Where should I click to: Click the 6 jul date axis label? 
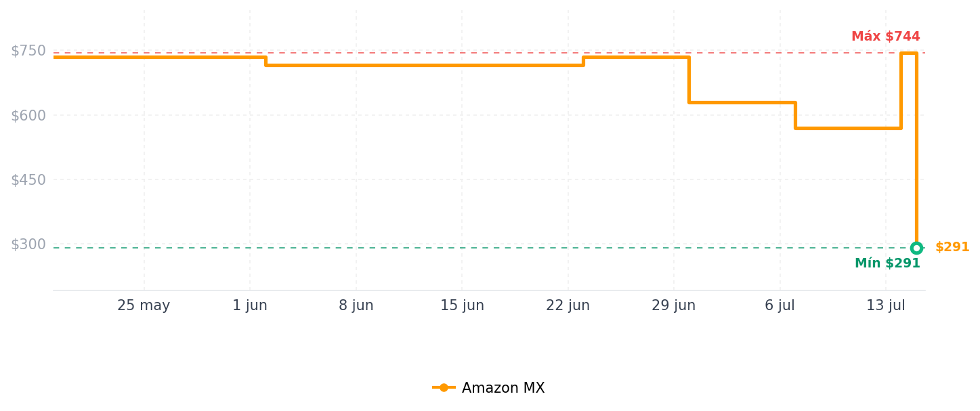pyautogui.click(x=780, y=305)
